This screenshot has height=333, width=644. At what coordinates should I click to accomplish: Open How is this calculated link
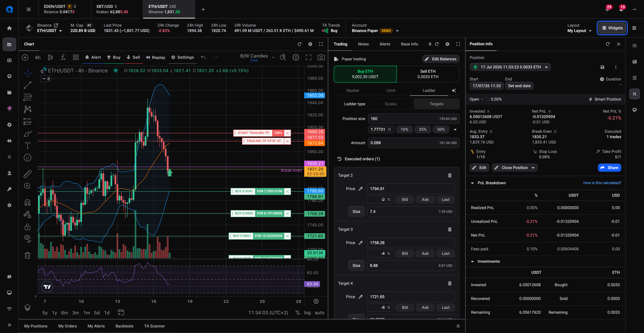[602, 183]
